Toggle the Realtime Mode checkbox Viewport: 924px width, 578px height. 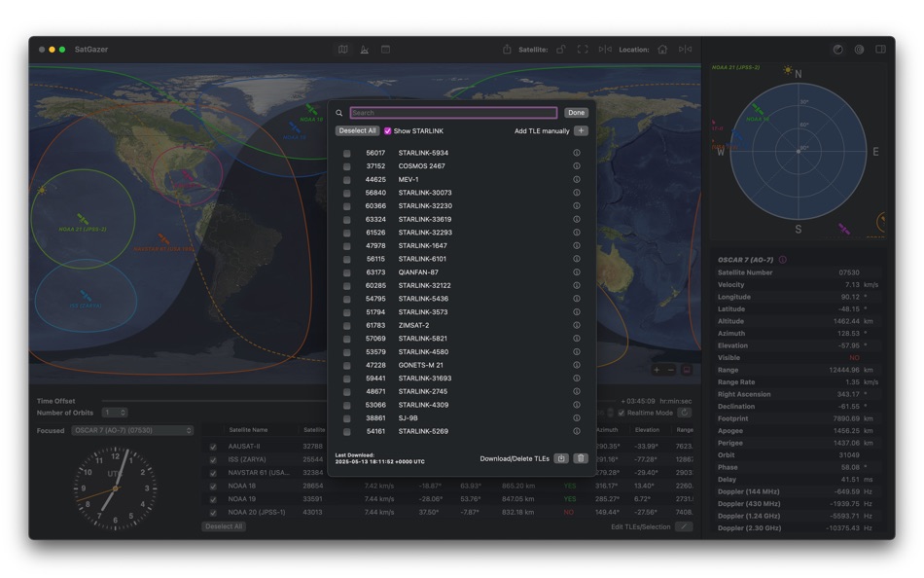(622, 413)
